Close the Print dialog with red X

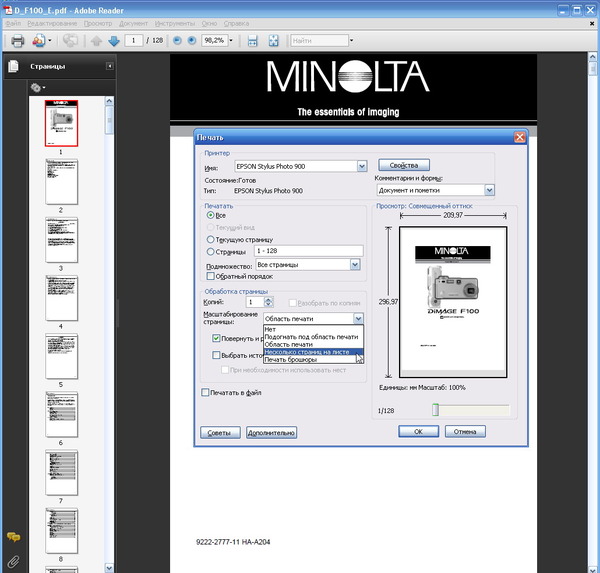click(x=519, y=137)
